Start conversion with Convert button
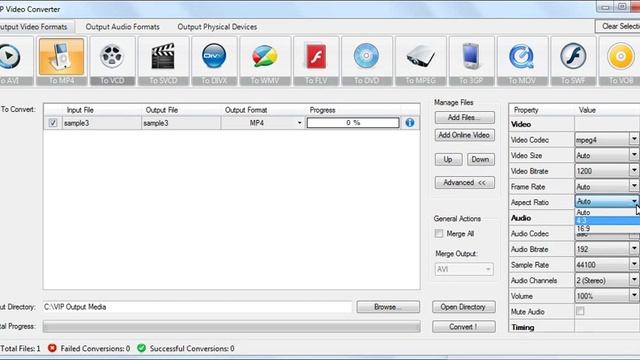The width and height of the screenshot is (640, 360). 464,327
